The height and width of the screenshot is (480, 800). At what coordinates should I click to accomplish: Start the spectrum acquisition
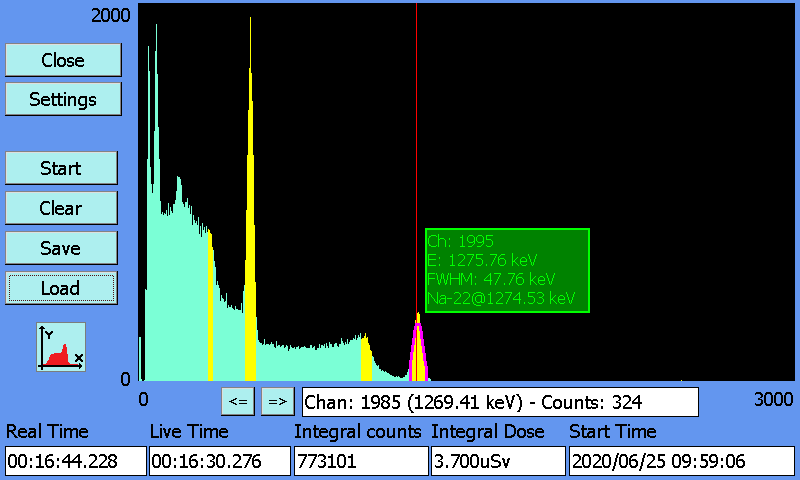click(x=61, y=168)
